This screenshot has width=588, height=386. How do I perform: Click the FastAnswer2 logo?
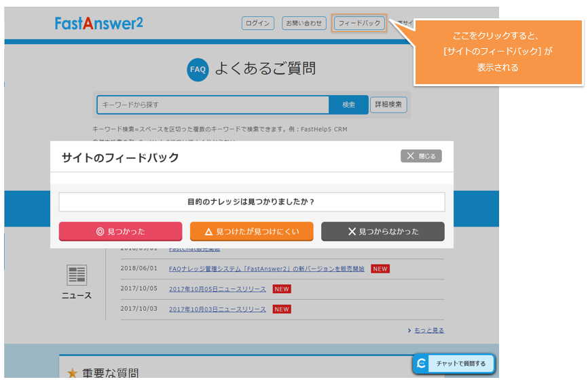pyautogui.click(x=99, y=23)
